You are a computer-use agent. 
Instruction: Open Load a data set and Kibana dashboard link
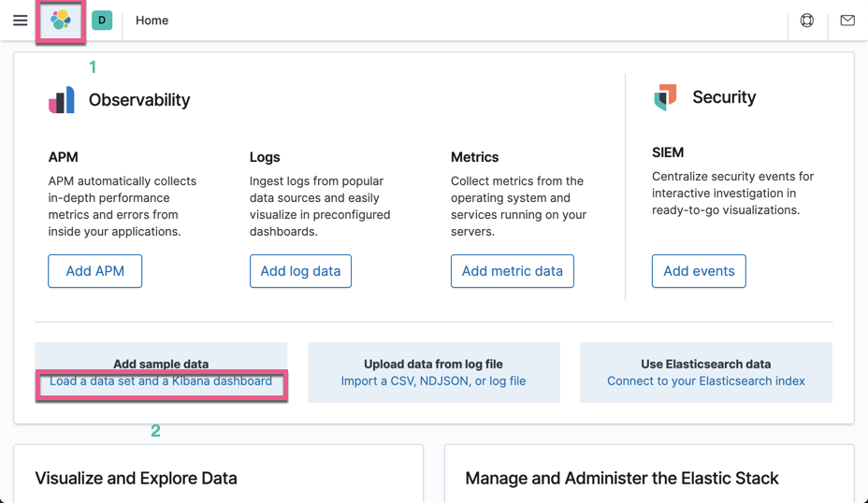161,381
